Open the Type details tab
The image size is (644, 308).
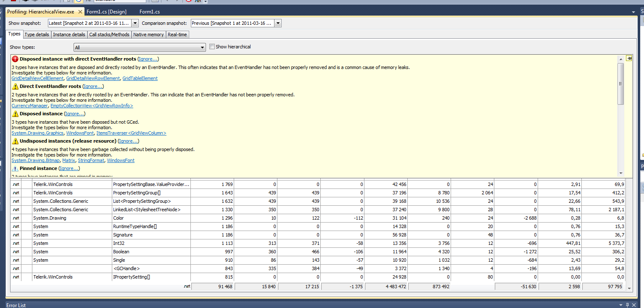(37, 35)
